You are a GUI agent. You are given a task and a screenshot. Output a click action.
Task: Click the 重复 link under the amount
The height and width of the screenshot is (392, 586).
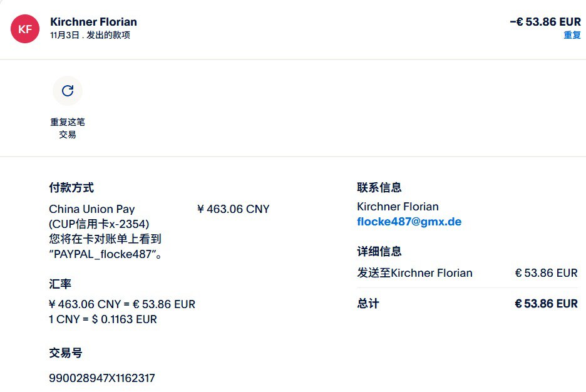click(572, 35)
